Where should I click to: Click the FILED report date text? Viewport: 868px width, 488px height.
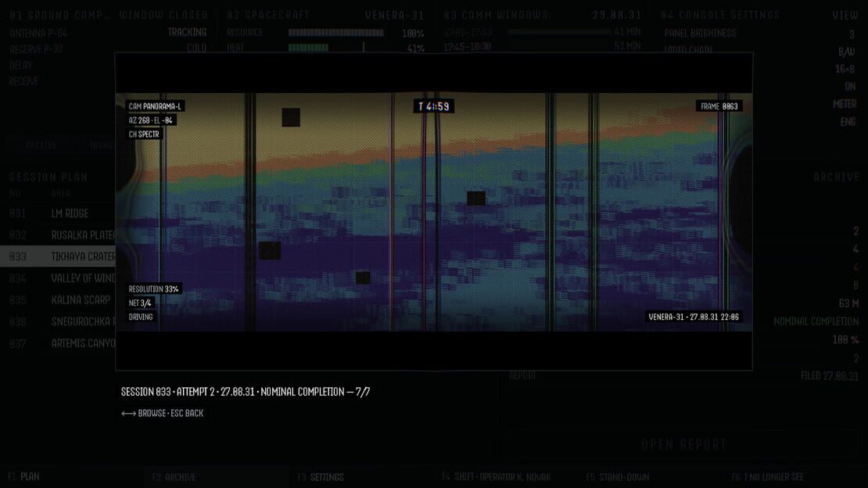click(x=829, y=376)
